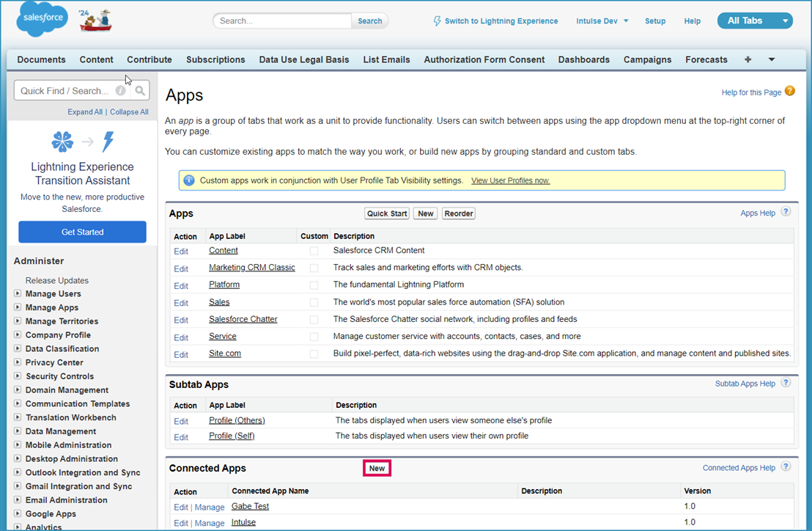The width and height of the screenshot is (812, 531).
Task: Switch to the Content tab
Action: pos(96,59)
